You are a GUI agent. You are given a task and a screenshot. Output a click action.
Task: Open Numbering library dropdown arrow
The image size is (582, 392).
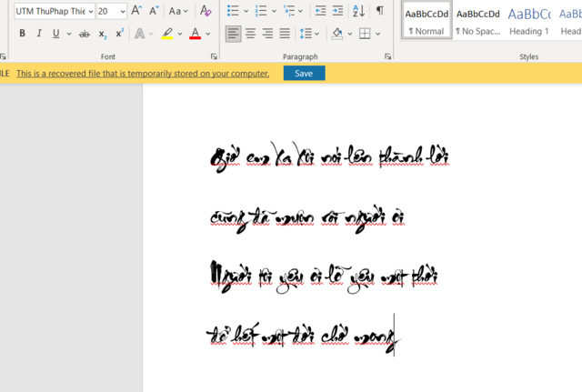pos(274,11)
